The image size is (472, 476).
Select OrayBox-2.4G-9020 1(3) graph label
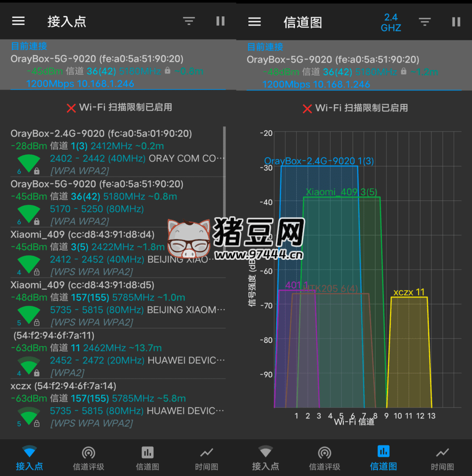pyautogui.click(x=319, y=160)
